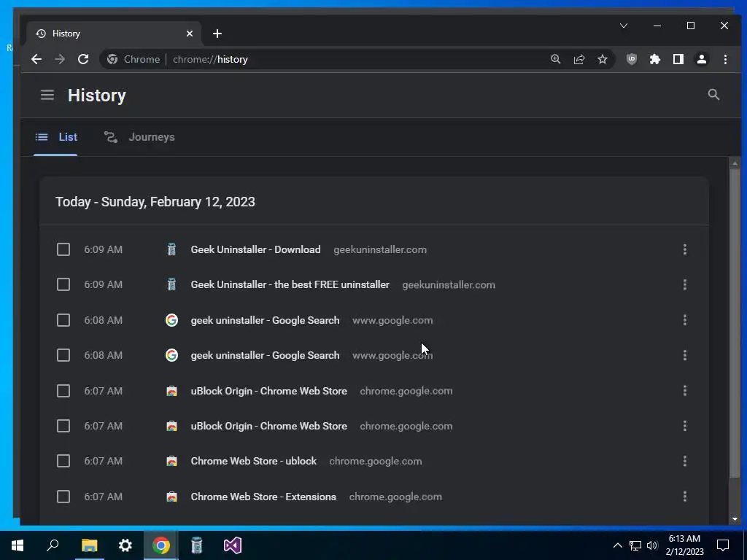Go back using the browser back arrow
Image resolution: width=747 pixels, height=560 pixels.
coord(36,59)
